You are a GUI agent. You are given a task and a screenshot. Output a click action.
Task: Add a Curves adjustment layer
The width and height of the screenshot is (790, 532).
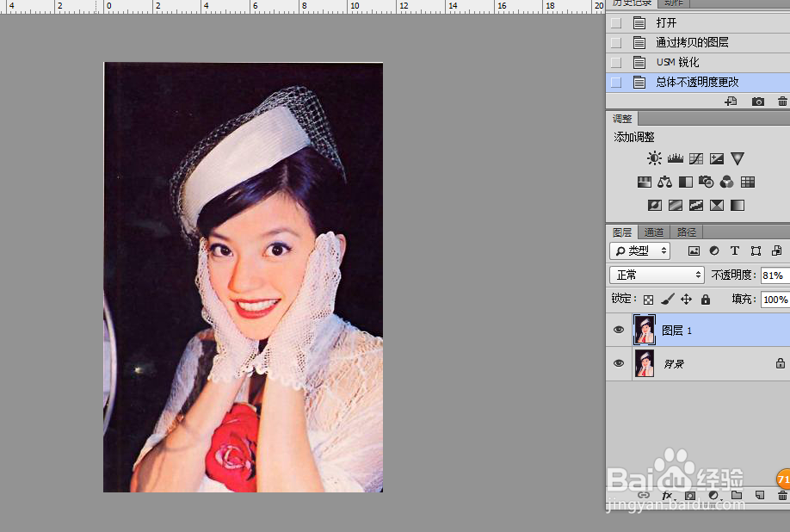click(x=696, y=159)
